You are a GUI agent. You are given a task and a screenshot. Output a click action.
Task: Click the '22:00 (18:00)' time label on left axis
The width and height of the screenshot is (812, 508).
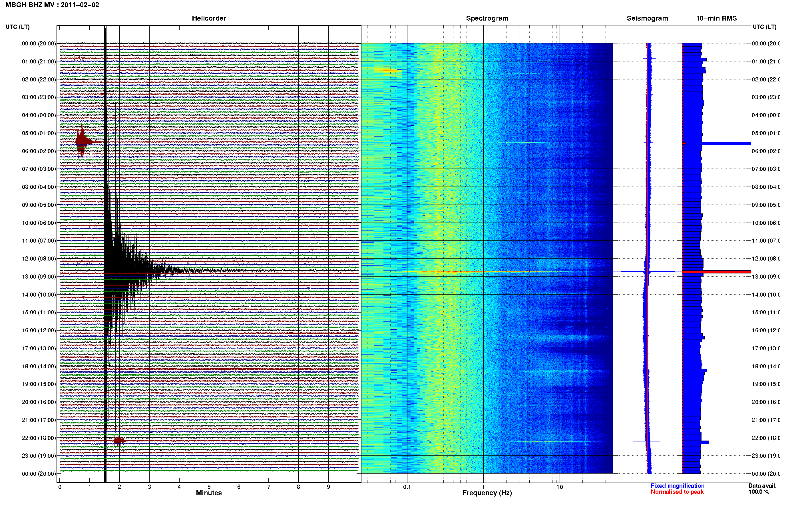pyautogui.click(x=39, y=438)
